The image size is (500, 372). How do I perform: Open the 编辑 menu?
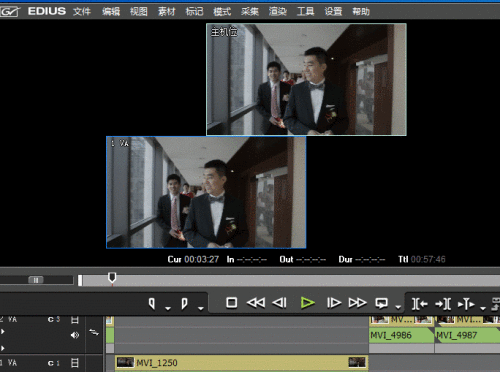111,12
